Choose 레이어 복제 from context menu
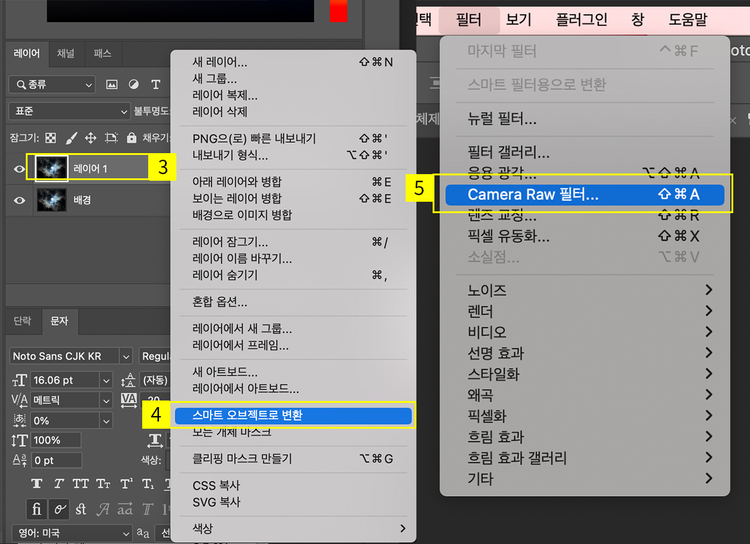Image resolution: width=750 pixels, height=544 pixels. (x=293, y=95)
